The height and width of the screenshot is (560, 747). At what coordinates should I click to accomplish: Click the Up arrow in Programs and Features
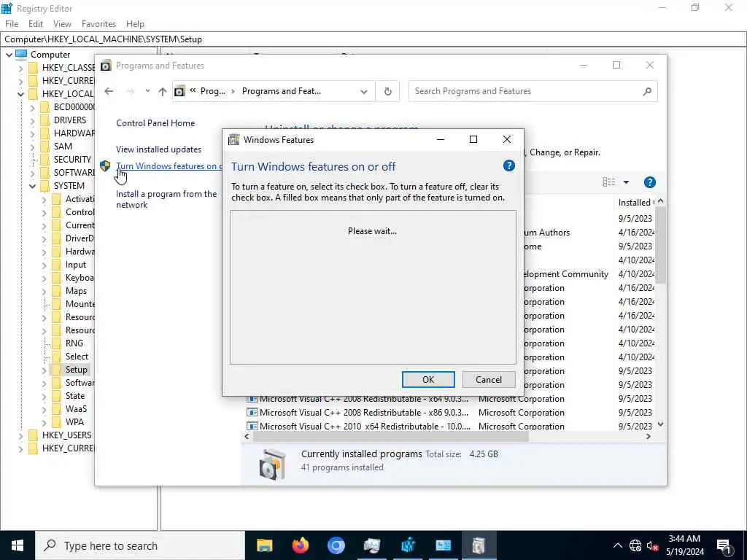163,91
